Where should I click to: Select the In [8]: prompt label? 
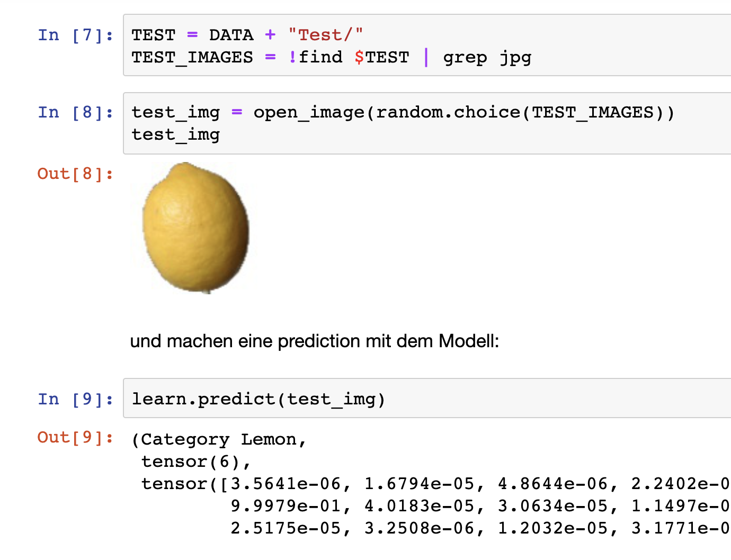pos(76,112)
